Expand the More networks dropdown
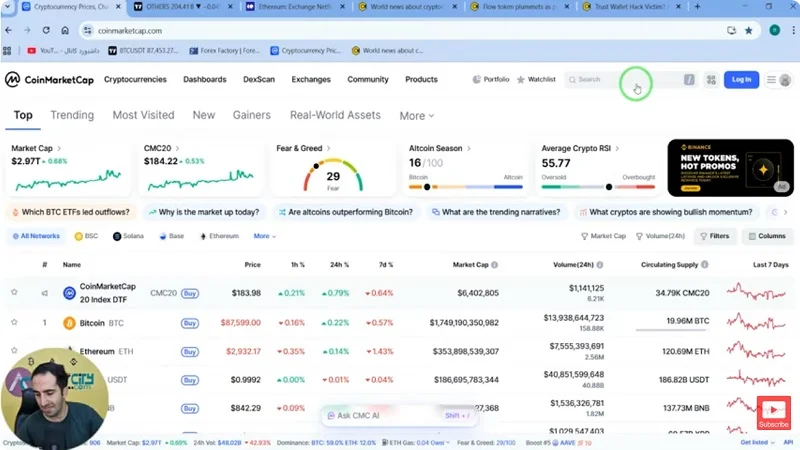Image resolution: width=800 pixels, height=450 pixels. [264, 236]
